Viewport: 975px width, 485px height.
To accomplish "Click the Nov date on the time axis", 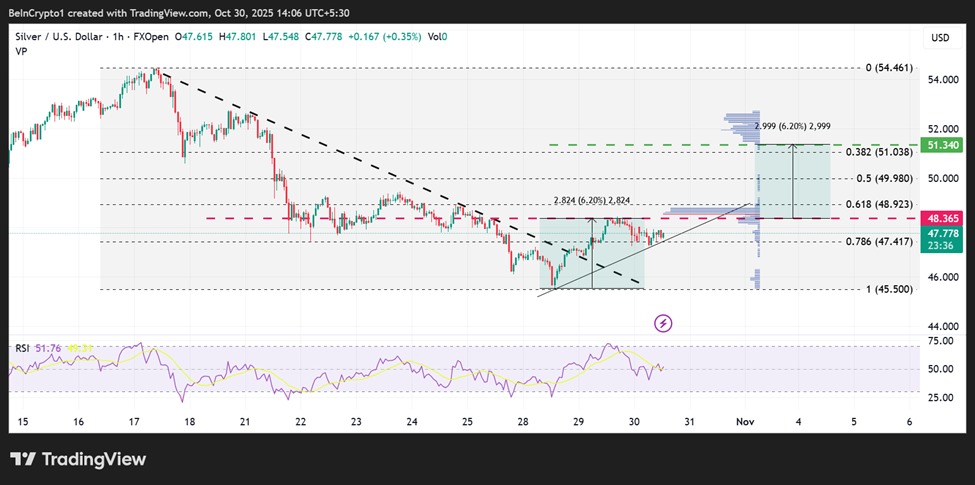I will click(x=742, y=422).
